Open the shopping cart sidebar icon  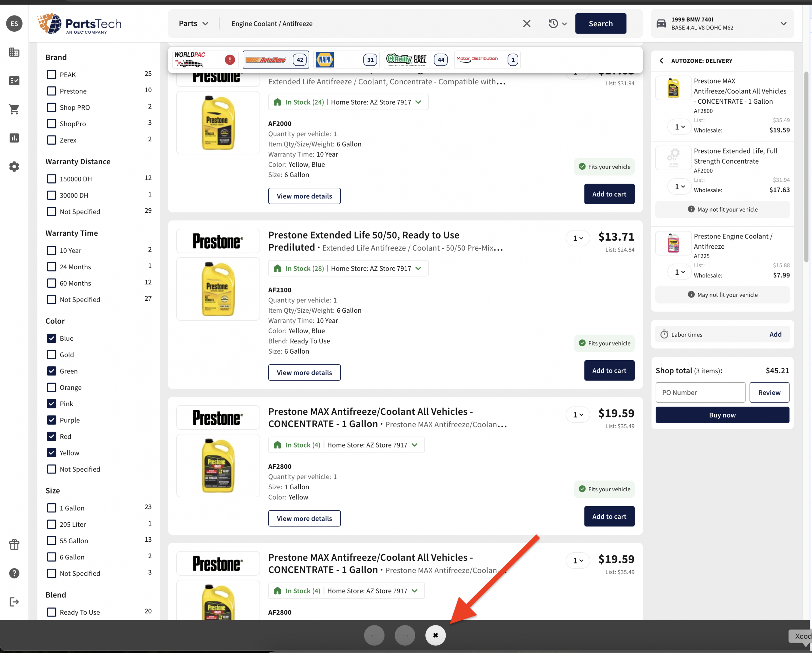point(14,110)
